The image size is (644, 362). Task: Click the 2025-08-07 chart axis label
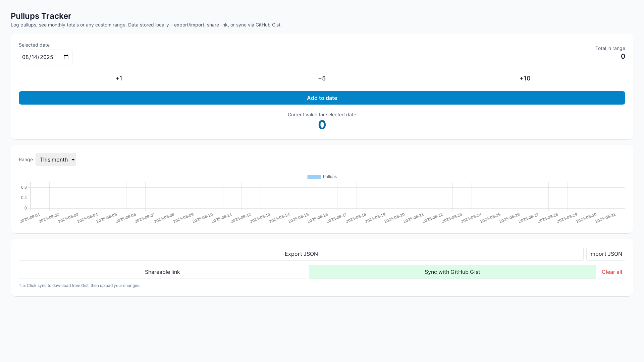click(145, 218)
